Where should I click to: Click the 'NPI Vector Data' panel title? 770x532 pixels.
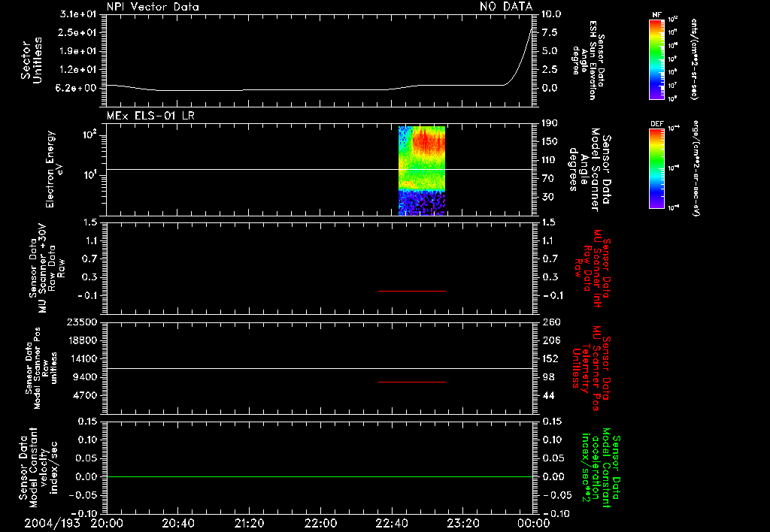pyautogui.click(x=153, y=7)
